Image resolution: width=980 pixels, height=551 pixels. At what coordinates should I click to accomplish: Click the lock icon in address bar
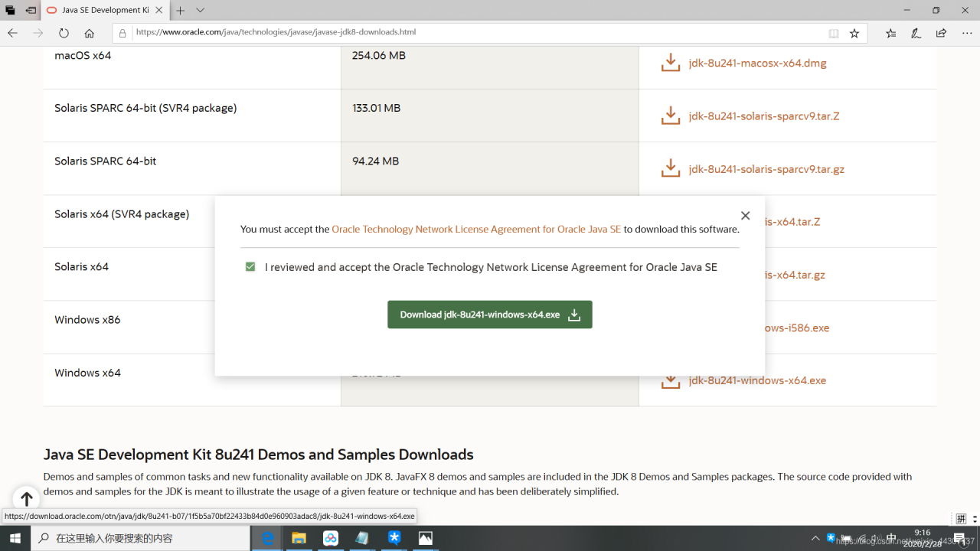point(122,33)
